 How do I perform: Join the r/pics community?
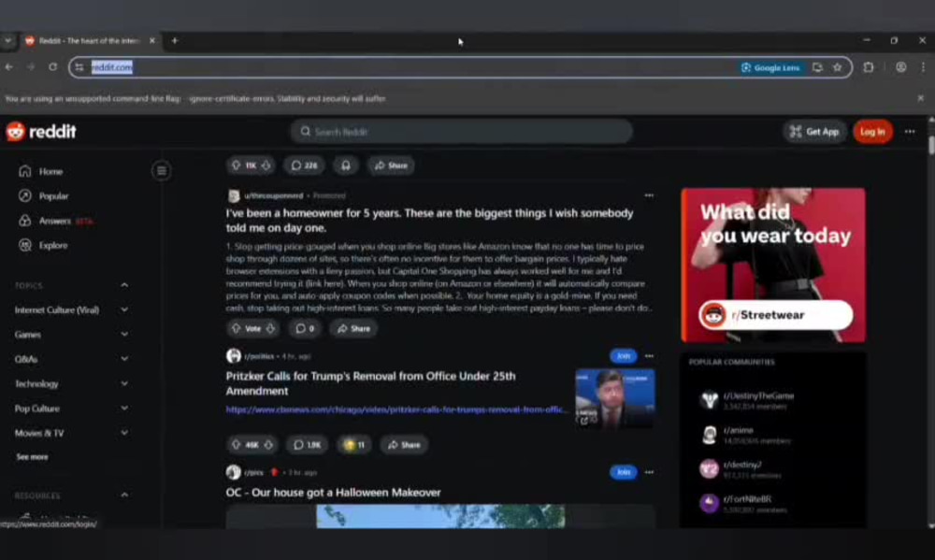pos(623,472)
